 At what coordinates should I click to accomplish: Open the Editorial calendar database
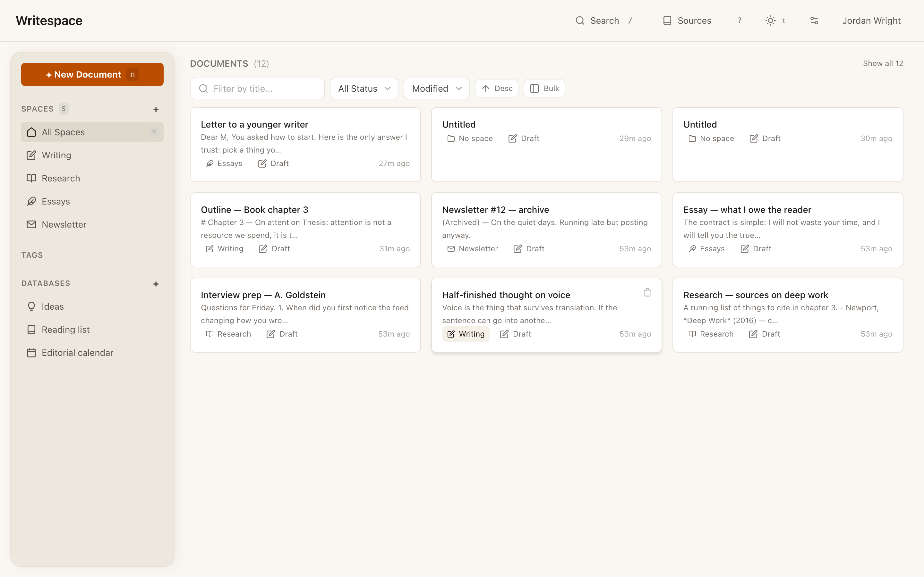77,352
